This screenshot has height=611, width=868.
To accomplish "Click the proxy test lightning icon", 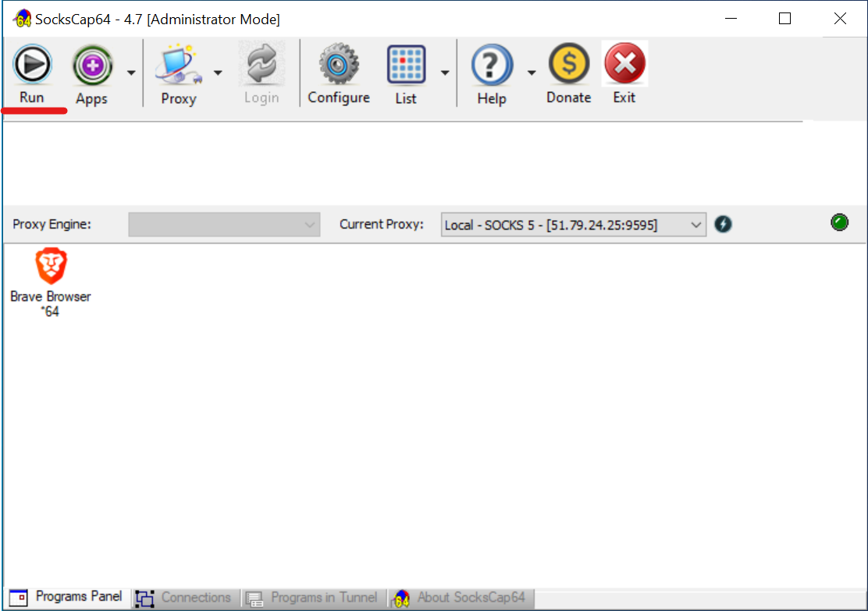I will [x=723, y=225].
